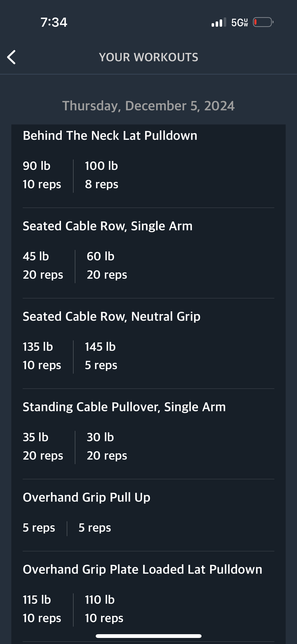Tap the Thursday, December 5, 2024 date header
This screenshot has width=297, height=644.
pos(148,106)
